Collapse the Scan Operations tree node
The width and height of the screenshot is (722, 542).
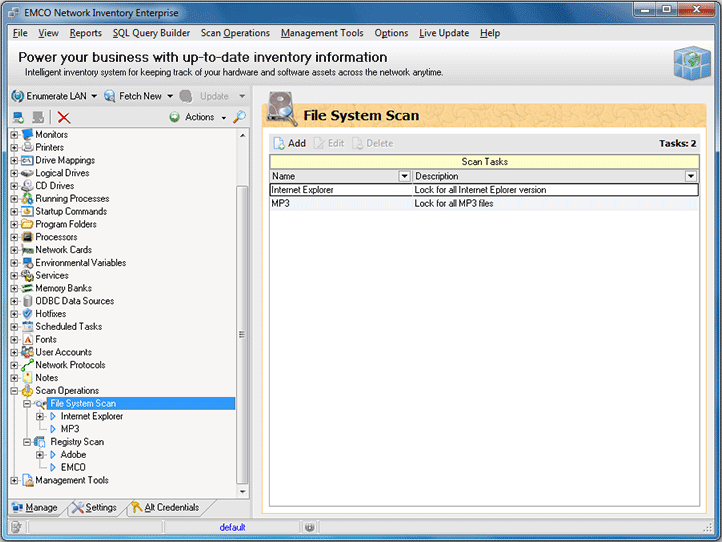pos(14,391)
